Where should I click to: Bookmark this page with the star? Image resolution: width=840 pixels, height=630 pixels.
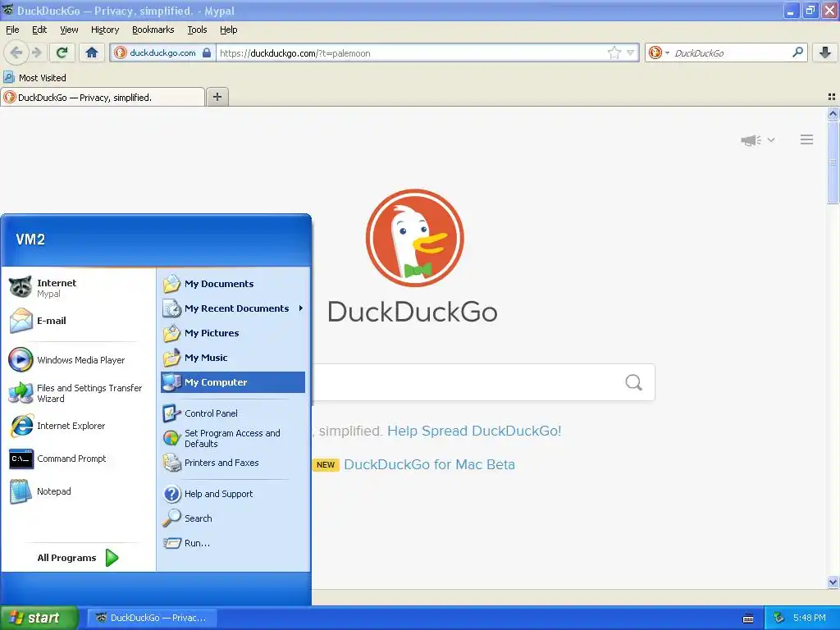(x=614, y=52)
